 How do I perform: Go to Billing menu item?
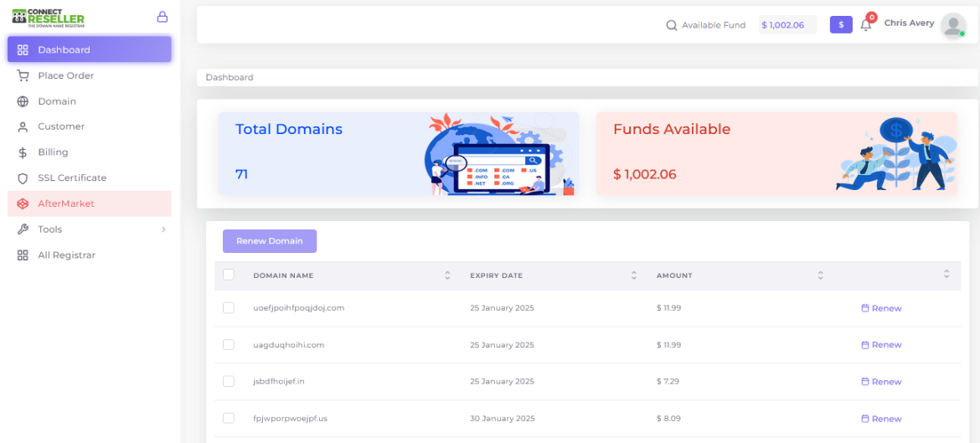tap(53, 152)
